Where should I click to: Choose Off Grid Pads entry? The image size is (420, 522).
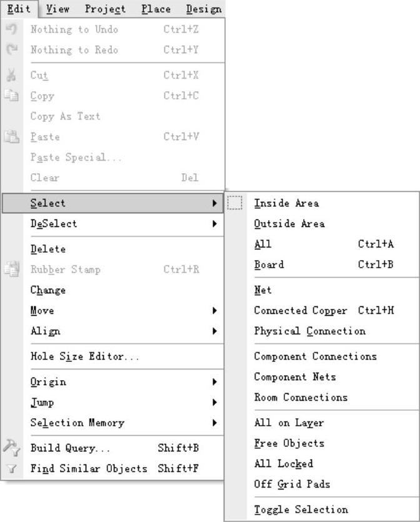pyautogui.click(x=292, y=484)
